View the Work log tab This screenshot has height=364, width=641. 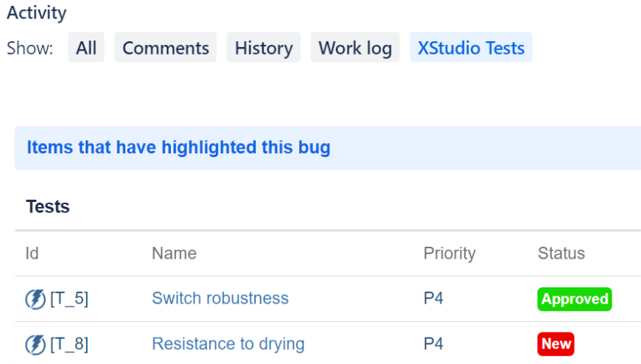[355, 48]
